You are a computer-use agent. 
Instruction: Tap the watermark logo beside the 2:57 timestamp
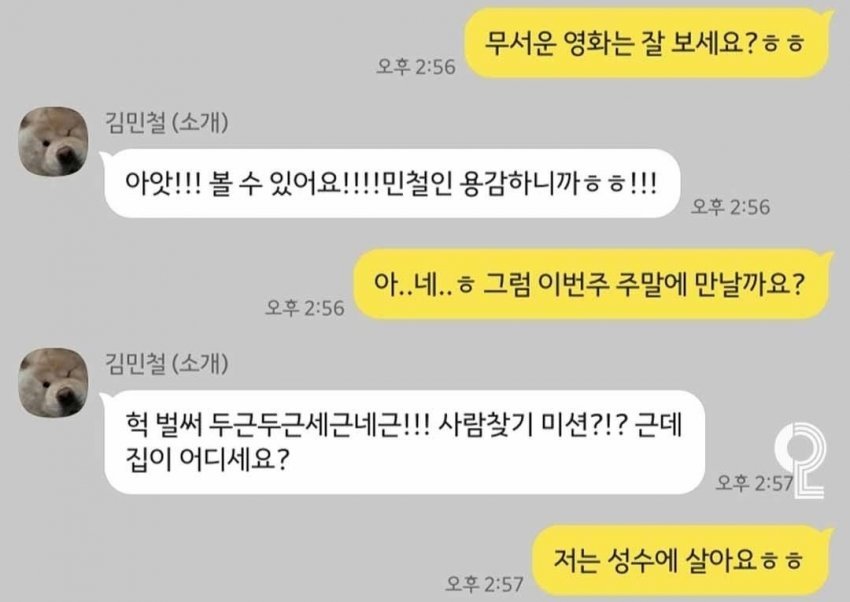click(x=801, y=460)
